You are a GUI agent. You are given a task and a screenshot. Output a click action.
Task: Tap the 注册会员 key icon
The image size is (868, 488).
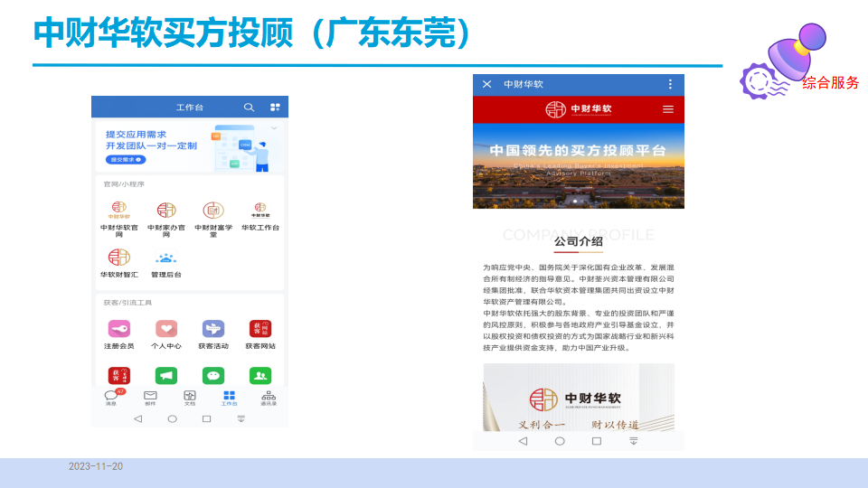(119, 329)
